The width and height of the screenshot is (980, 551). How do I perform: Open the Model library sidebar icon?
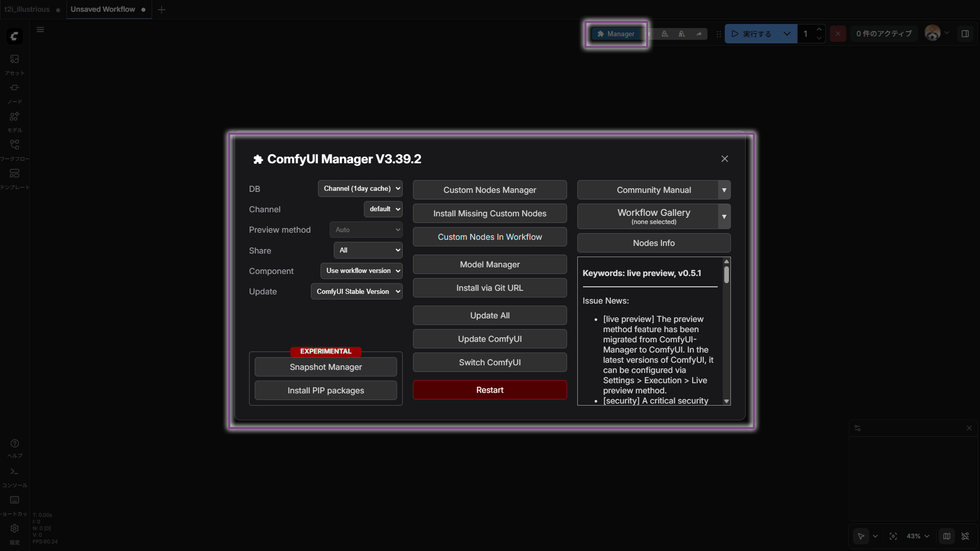tap(14, 117)
